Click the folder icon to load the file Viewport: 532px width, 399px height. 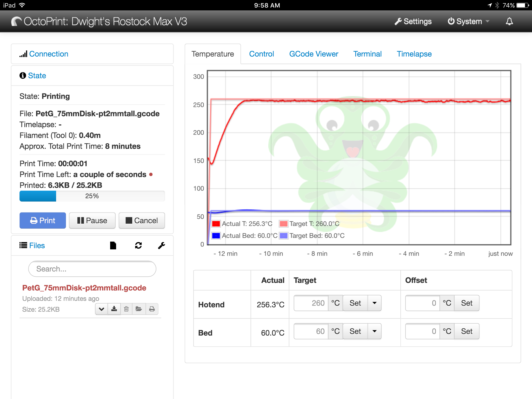coord(139,309)
